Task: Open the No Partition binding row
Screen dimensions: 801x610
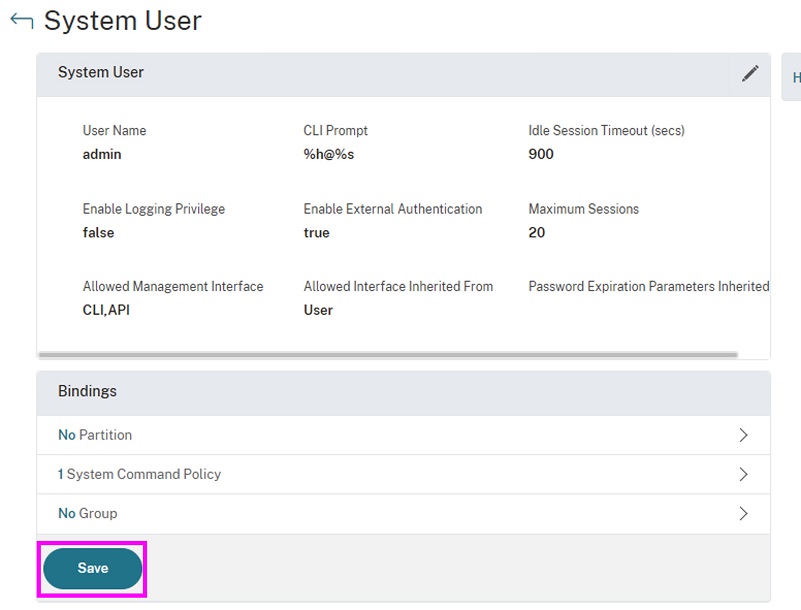Action: [95, 435]
